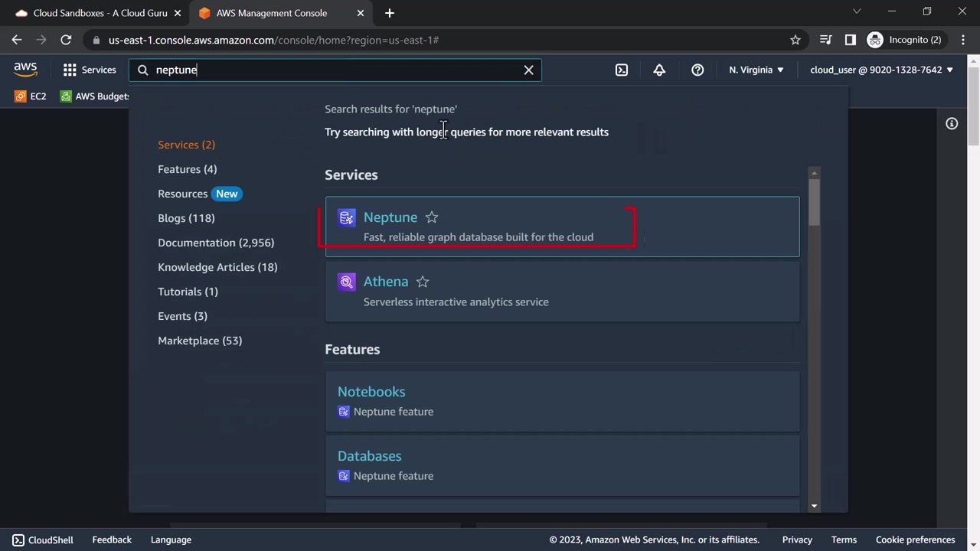Click the Neptune feature icon under Notebooks

344,412
